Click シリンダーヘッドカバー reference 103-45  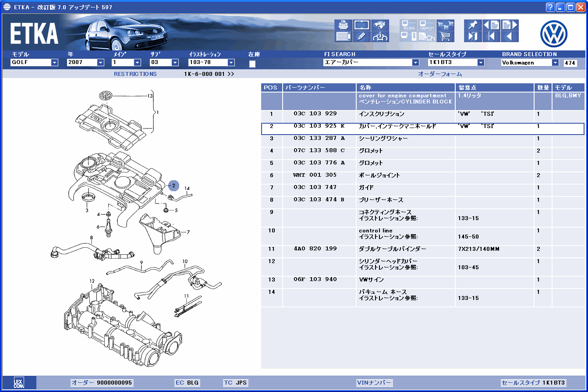(468, 267)
